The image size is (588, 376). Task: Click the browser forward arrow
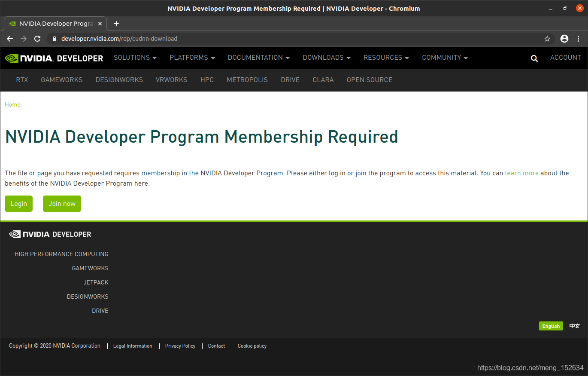pyautogui.click(x=24, y=39)
